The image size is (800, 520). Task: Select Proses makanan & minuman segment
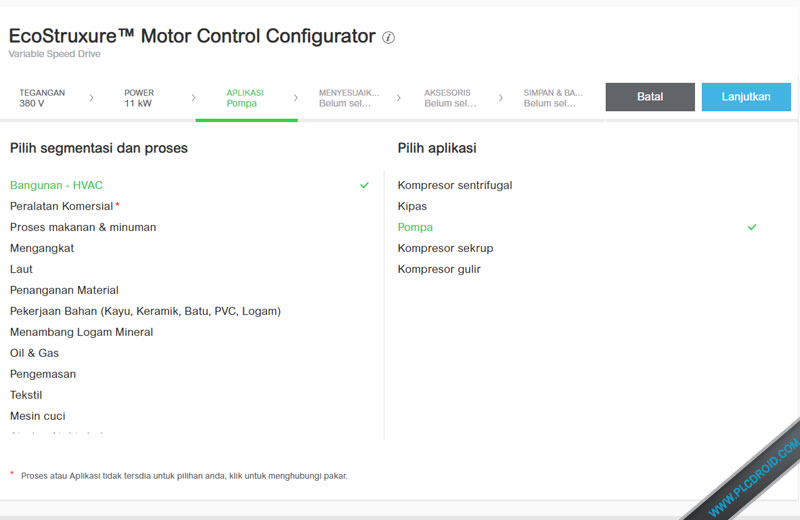pos(83,227)
